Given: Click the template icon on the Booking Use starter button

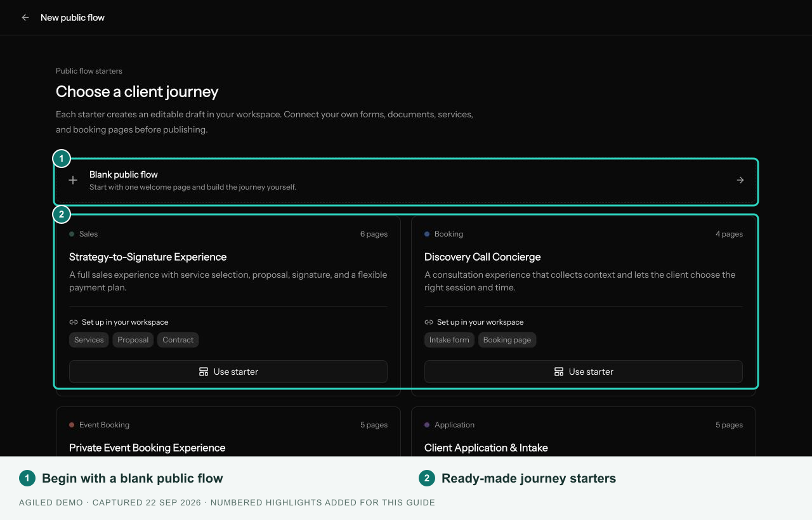Looking at the screenshot, I should tap(559, 372).
